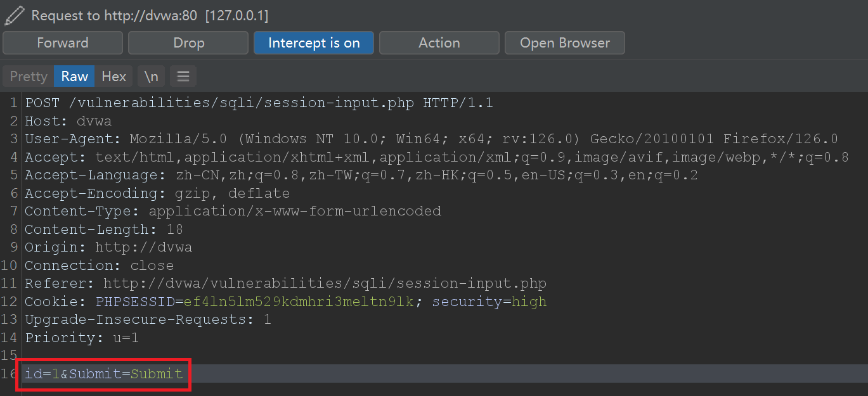Screen dimensions: 868x396
Task: Click the User-Agent header line
Action: (x=431, y=139)
